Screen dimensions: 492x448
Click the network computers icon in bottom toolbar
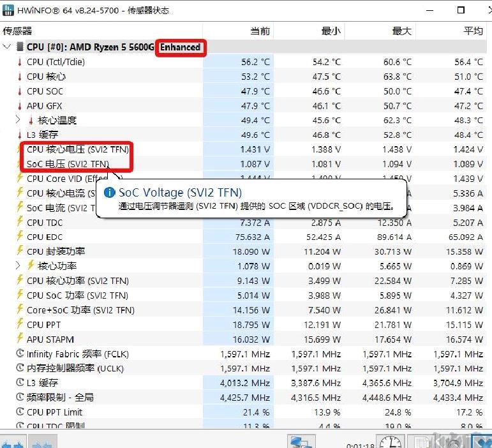pyautogui.click(x=301, y=442)
